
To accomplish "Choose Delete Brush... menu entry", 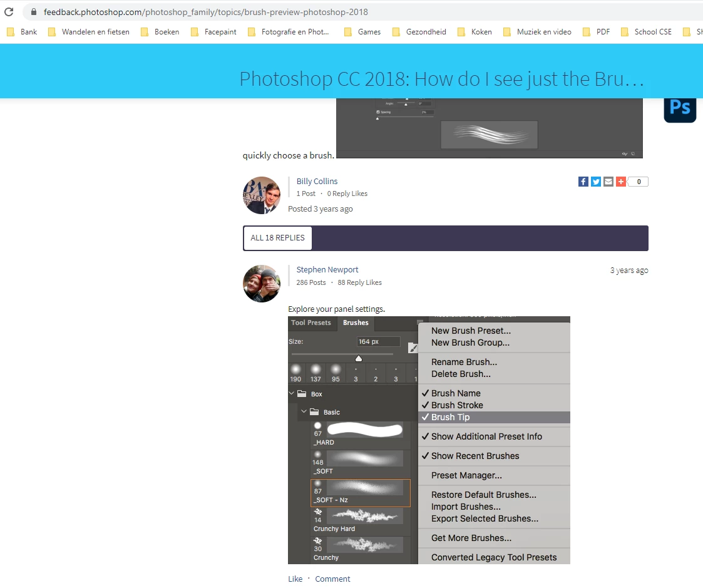I will pos(461,374).
